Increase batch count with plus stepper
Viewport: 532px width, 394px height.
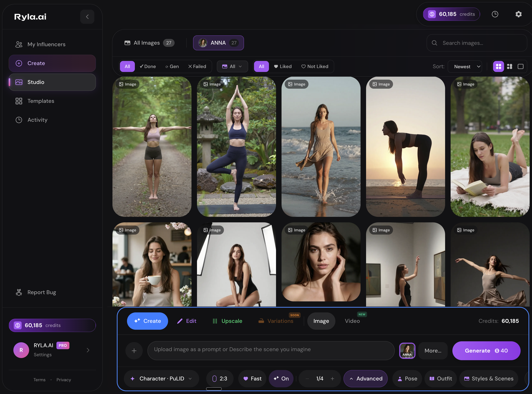click(x=332, y=378)
